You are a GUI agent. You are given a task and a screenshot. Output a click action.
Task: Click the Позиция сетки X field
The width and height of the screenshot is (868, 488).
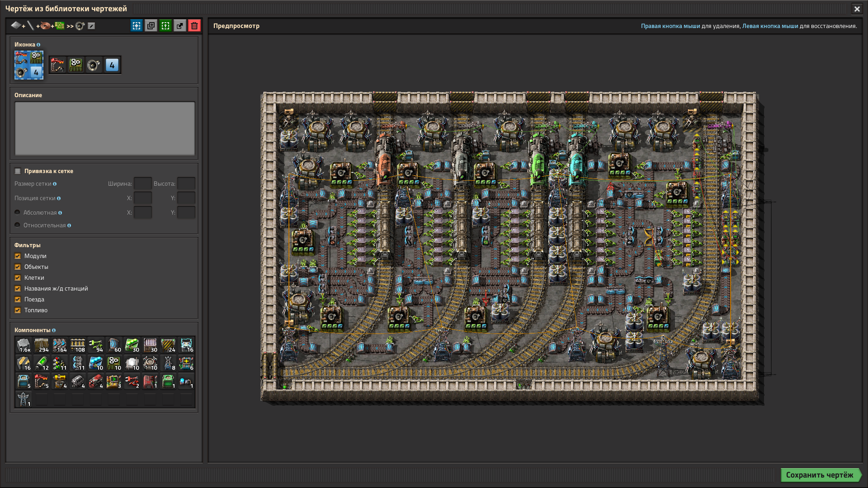(143, 198)
